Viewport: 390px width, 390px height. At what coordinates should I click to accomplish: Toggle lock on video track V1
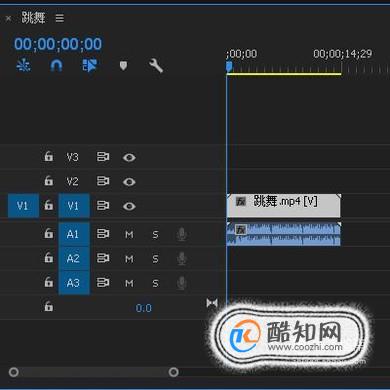point(49,205)
